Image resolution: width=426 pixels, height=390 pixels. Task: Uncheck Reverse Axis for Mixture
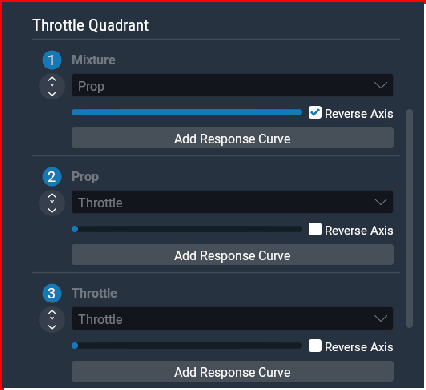pyautogui.click(x=315, y=113)
